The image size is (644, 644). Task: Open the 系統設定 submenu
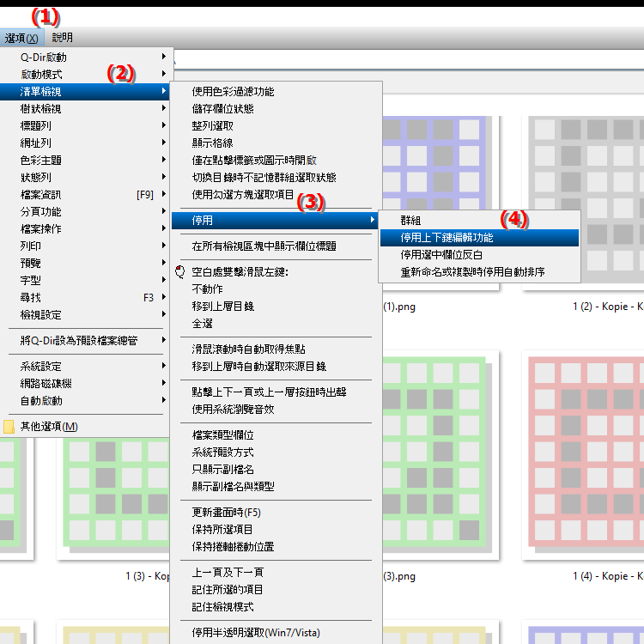coord(86,367)
